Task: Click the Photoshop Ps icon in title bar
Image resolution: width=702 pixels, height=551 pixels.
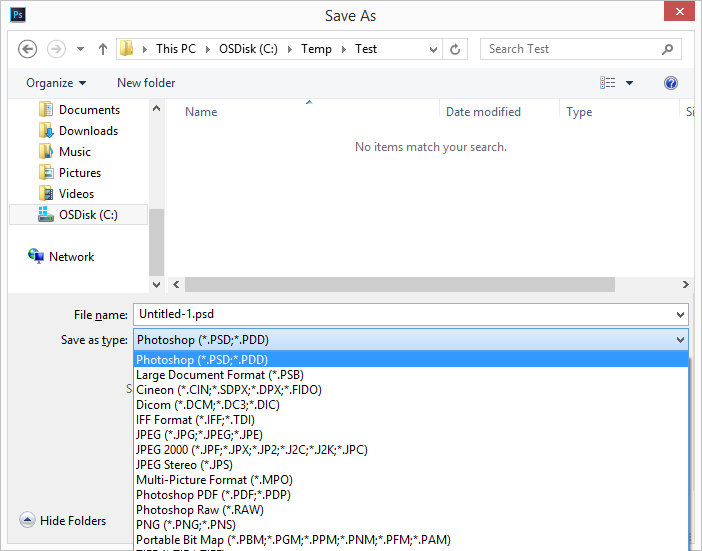Action: 18,15
